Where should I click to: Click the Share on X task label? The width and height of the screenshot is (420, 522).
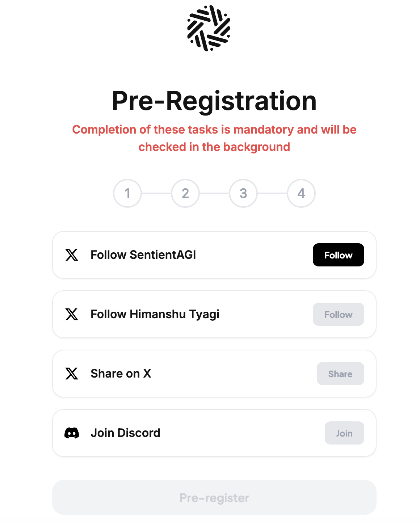(121, 374)
